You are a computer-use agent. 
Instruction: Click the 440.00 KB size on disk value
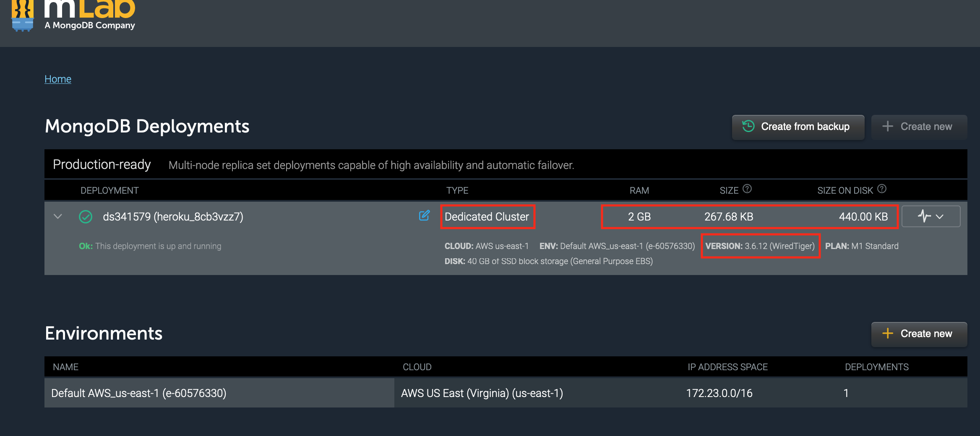pos(863,217)
